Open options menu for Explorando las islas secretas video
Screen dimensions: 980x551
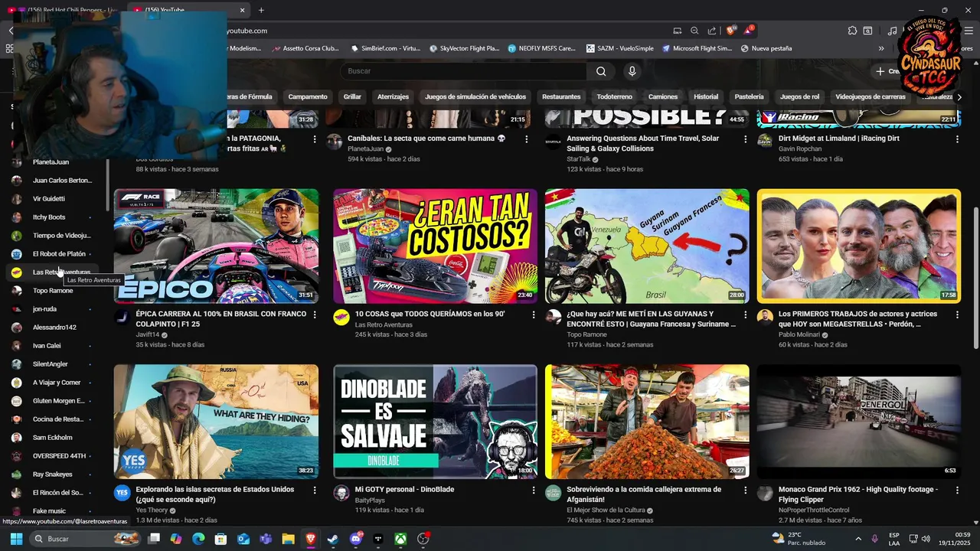click(314, 490)
